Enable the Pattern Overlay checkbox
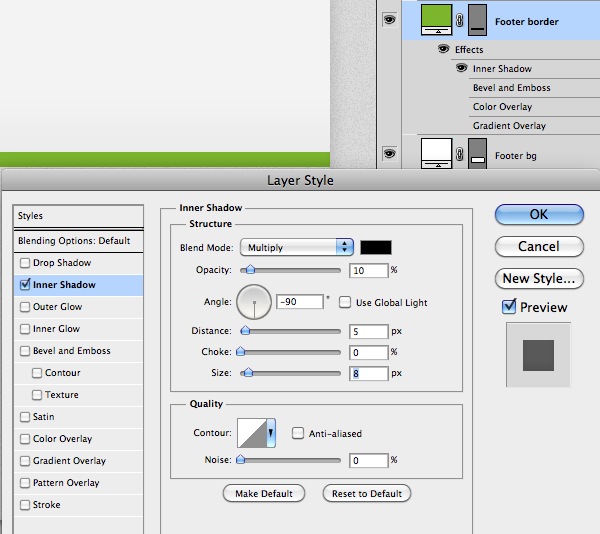The image size is (600, 534). 25,483
